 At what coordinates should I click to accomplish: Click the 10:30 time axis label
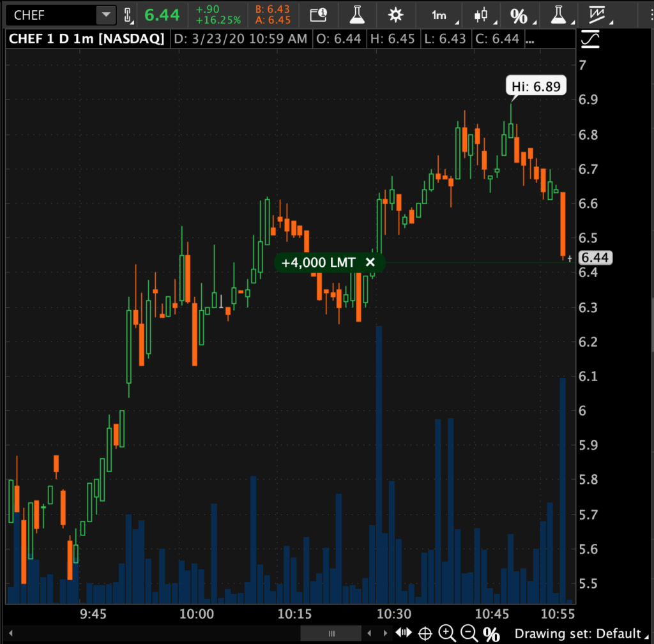393,614
